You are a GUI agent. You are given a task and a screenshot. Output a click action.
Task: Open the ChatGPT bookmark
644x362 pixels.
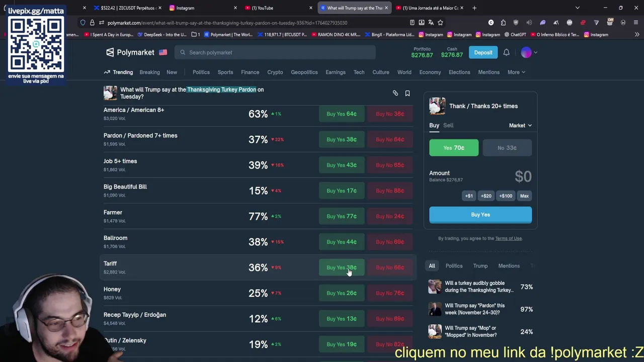[x=515, y=35]
